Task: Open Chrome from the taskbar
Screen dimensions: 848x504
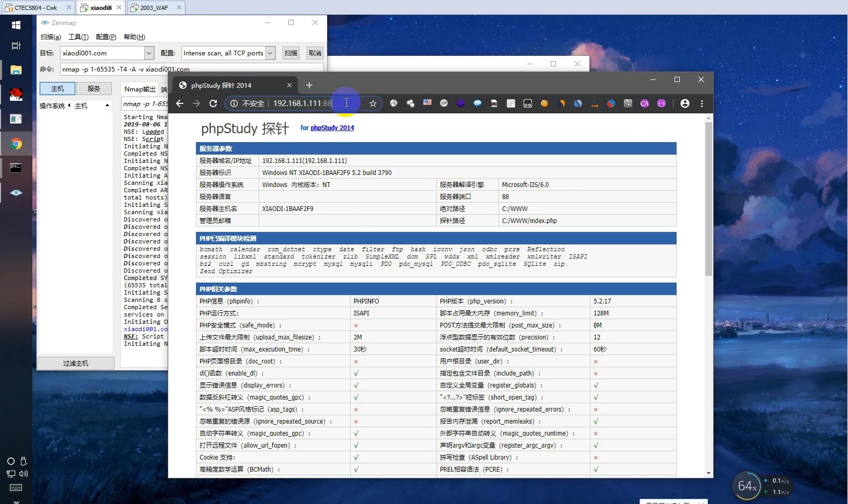Action: pos(16,144)
